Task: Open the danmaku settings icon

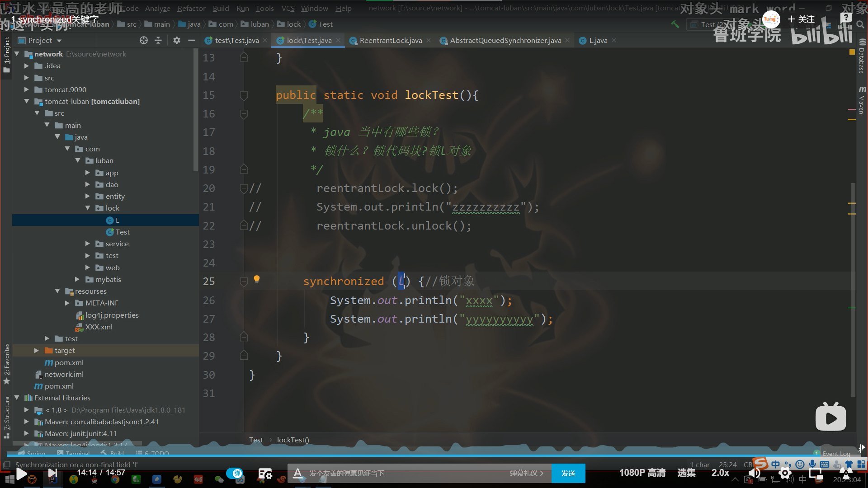Action: pos(265,473)
